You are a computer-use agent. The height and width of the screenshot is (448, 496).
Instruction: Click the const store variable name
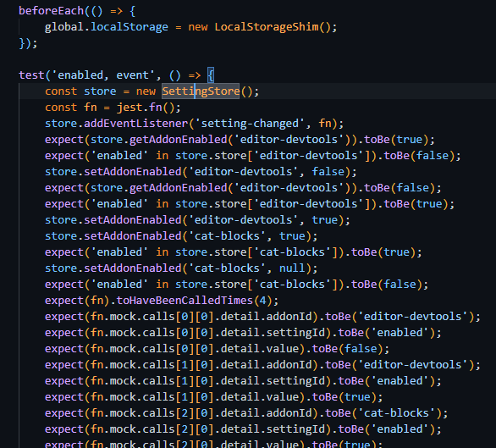[x=100, y=91]
